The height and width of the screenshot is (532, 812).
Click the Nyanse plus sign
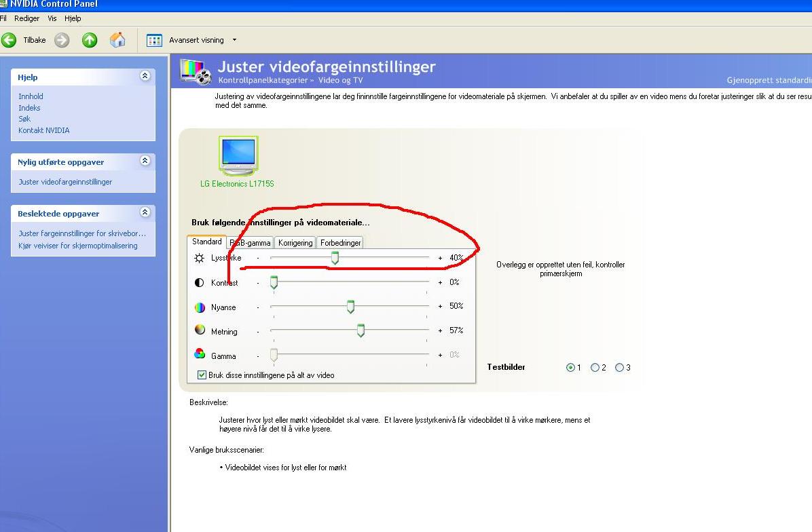440,306
